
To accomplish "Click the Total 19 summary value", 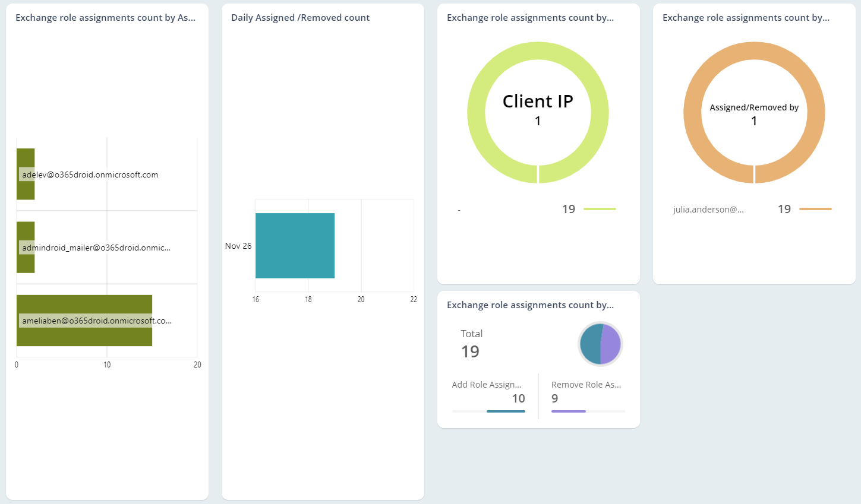I will 470,351.
